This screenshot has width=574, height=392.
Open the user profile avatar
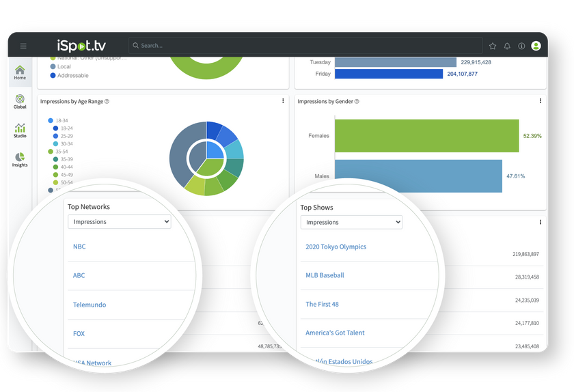tap(536, 46)
